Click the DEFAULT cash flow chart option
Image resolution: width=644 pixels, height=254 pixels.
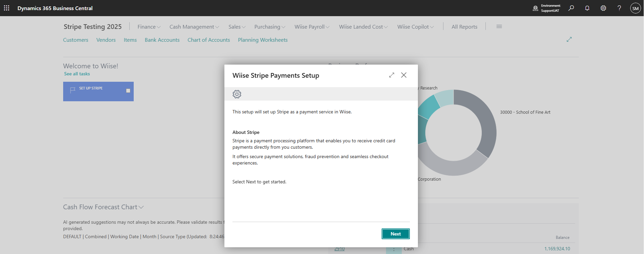[x=72, y=237]
